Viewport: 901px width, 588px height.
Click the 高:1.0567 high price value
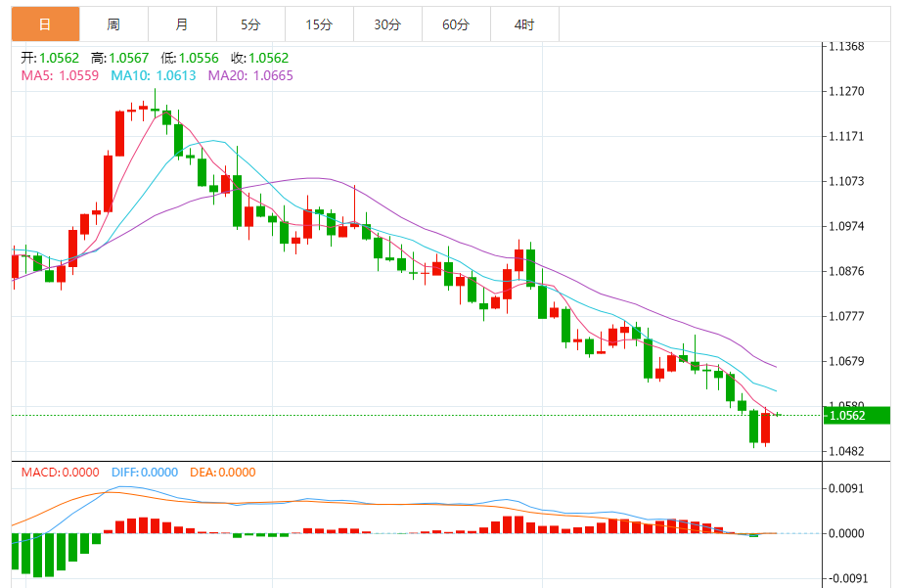pos(119,58)
